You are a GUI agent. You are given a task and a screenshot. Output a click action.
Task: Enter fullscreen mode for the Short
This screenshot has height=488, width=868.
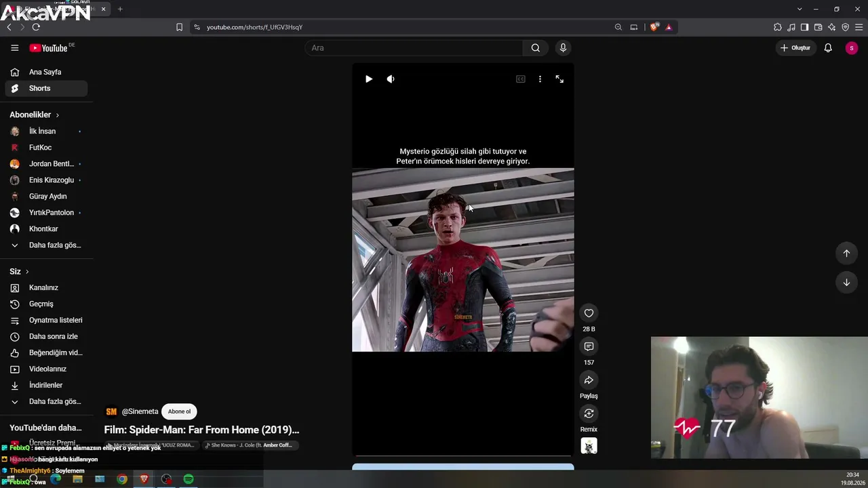click(x=559, y=79)
